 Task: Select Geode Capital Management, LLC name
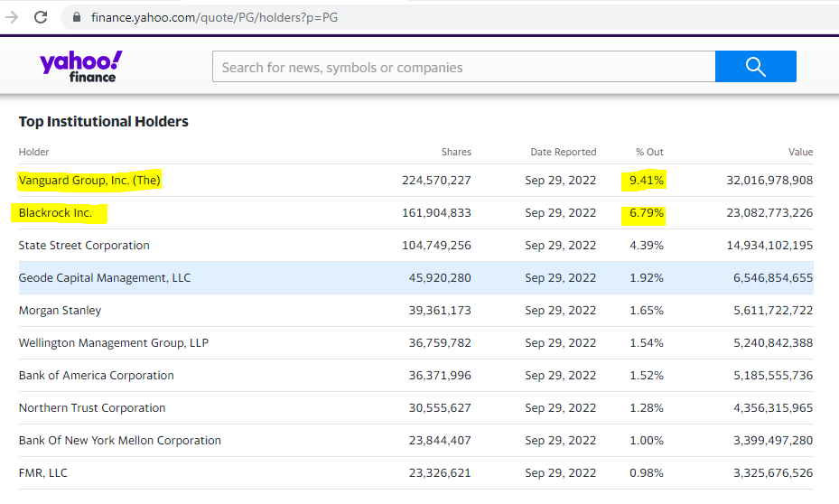click(105, 277)
